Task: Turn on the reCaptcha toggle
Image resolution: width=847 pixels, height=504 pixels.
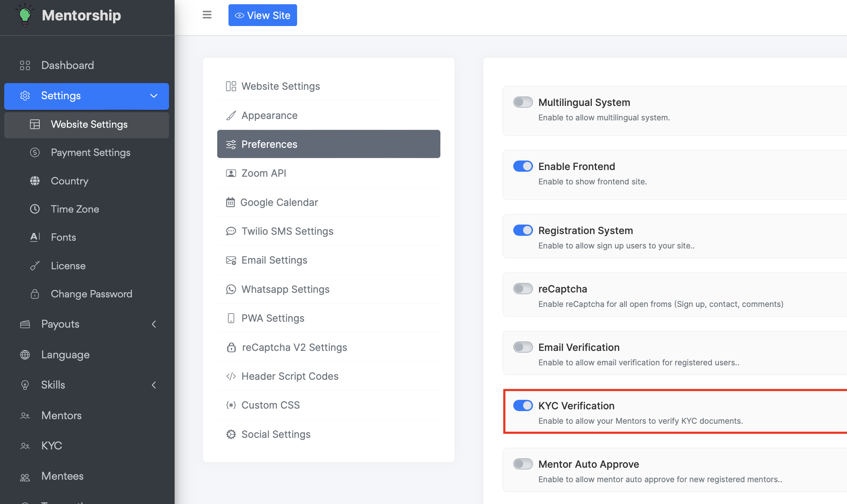Action: pyautogui.click(x=523, y=289)
